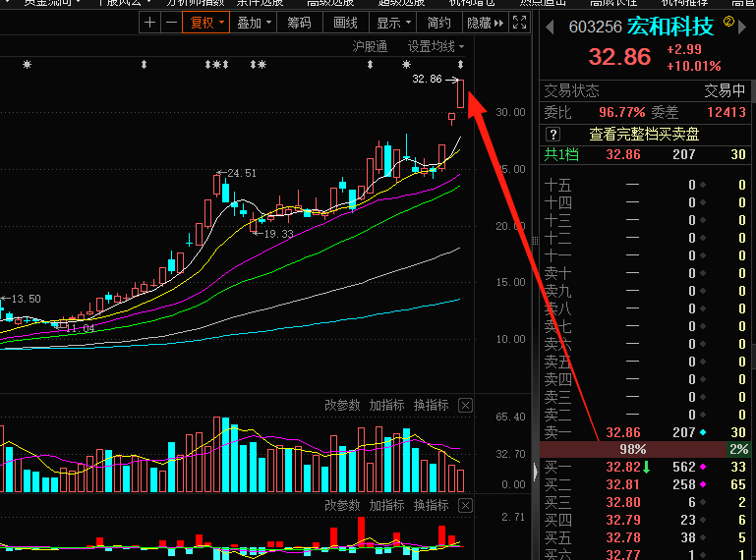The height and width of the screenshot is (560, 756).
Task: Open the 叠加 dropdown
Action: coord(254,23)
